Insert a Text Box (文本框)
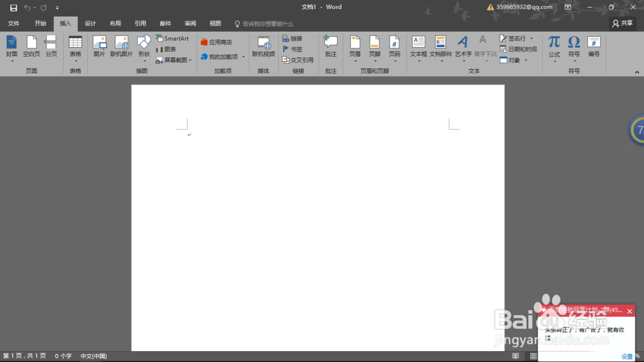This screenshot has height=362, width=644. [x=419, y=48]
